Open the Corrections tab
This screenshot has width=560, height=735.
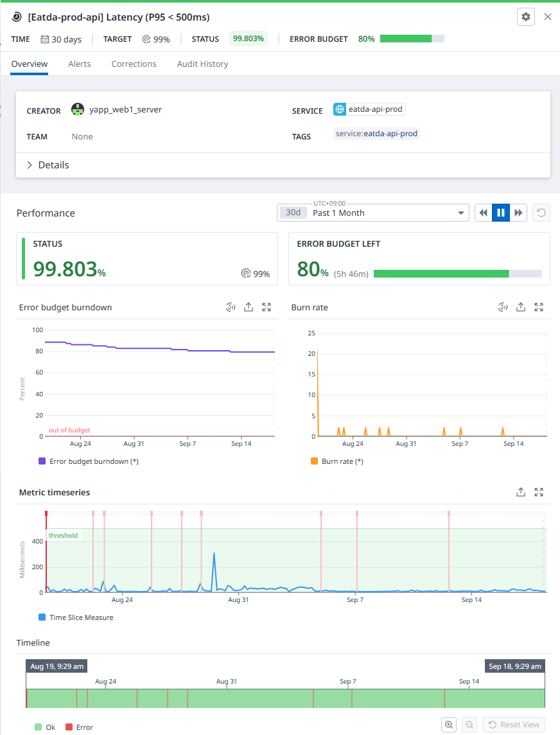[134, 64]
